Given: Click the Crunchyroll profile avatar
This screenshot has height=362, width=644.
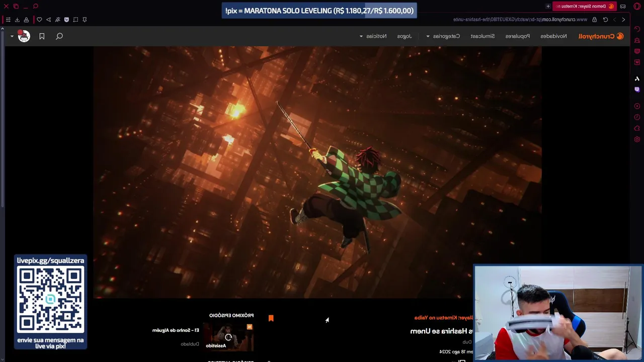Looking at the screenshot, I should pos(24,36).
